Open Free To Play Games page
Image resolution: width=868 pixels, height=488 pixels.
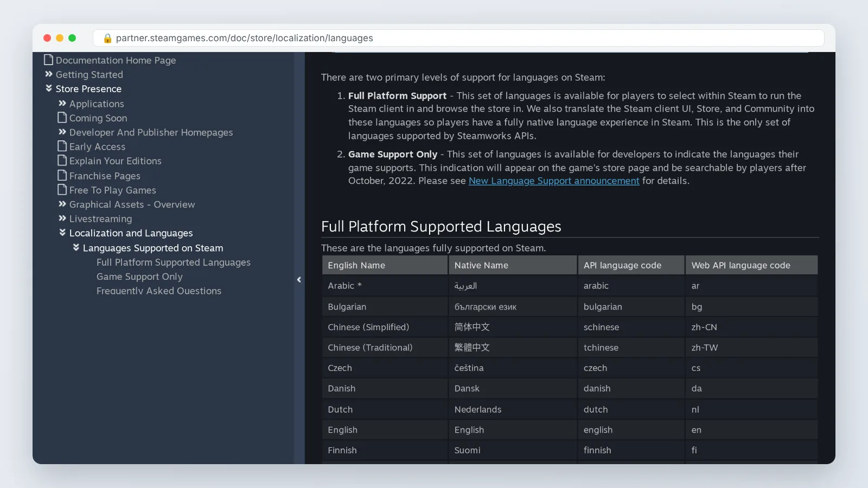click(112, 190)
